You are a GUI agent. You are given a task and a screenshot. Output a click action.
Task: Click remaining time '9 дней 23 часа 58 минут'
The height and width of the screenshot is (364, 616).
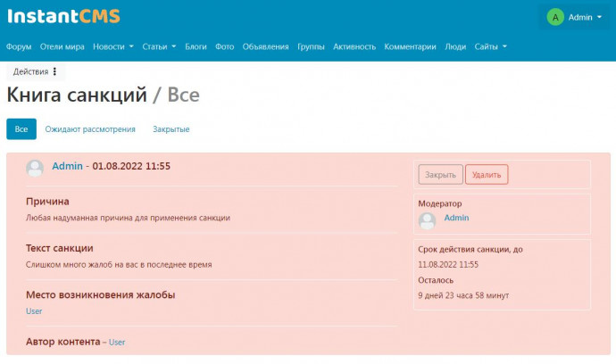point(463,295)
